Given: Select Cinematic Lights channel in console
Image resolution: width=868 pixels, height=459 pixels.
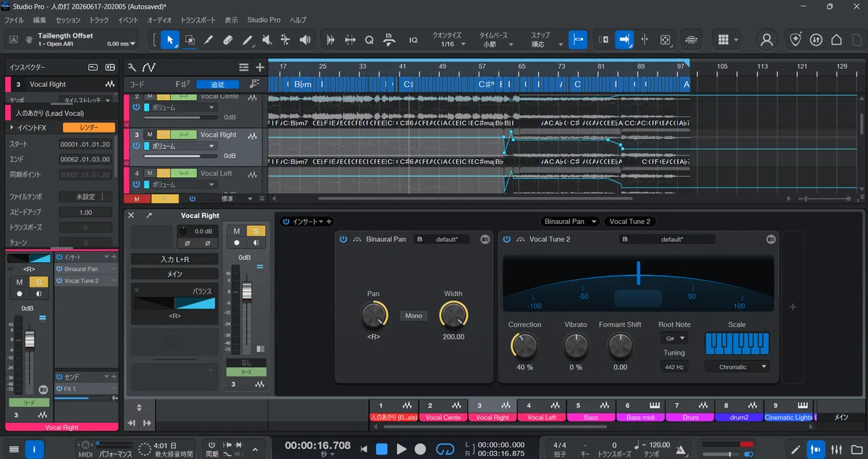Looking at the screenshot, I should click(x=788, y=411).
